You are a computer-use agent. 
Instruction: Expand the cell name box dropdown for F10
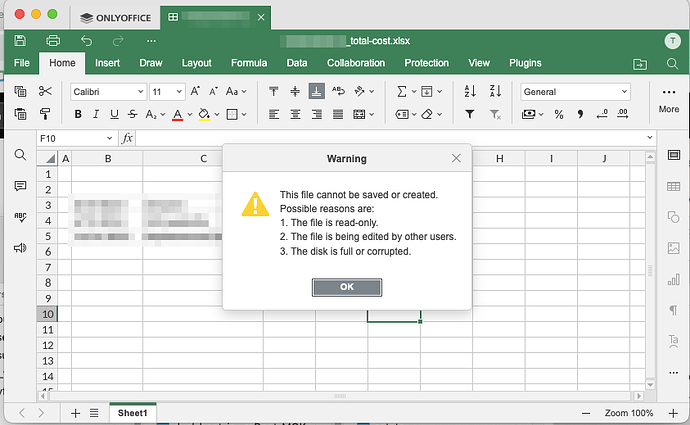pos(109,139)
